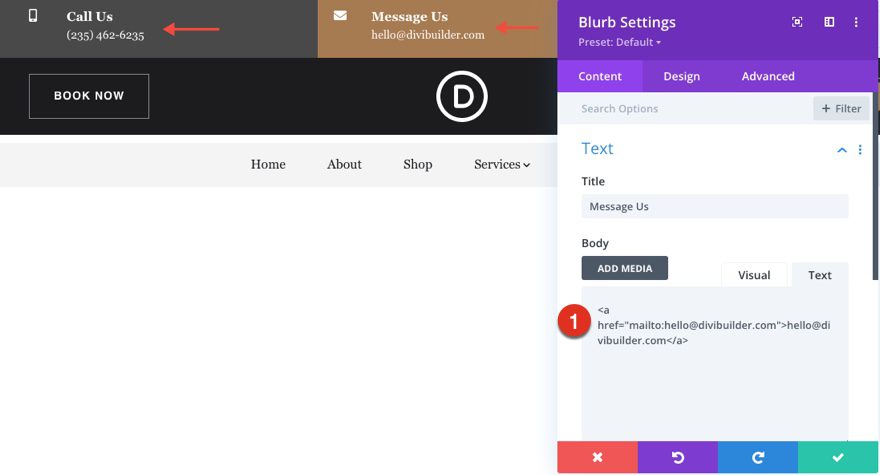This screenshot has width=880, height=475.
Task: Click the Body label
Action: [x=595, y=243]
